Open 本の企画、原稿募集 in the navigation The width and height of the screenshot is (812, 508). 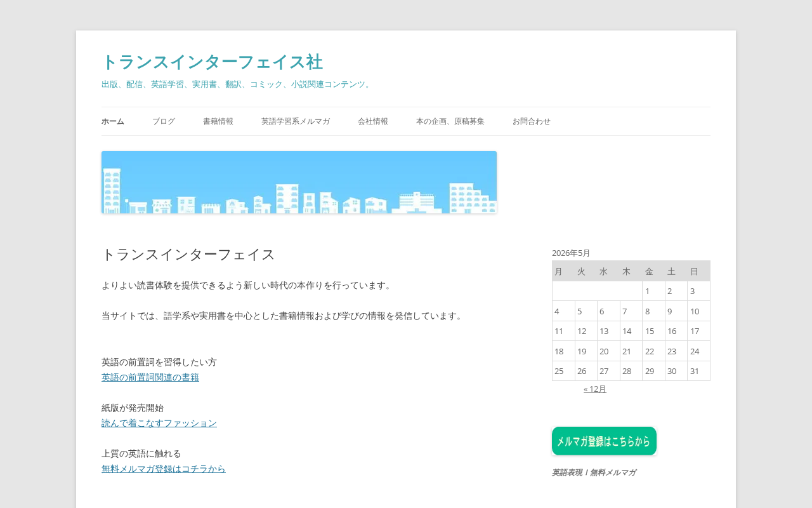(x=450, y=121)
